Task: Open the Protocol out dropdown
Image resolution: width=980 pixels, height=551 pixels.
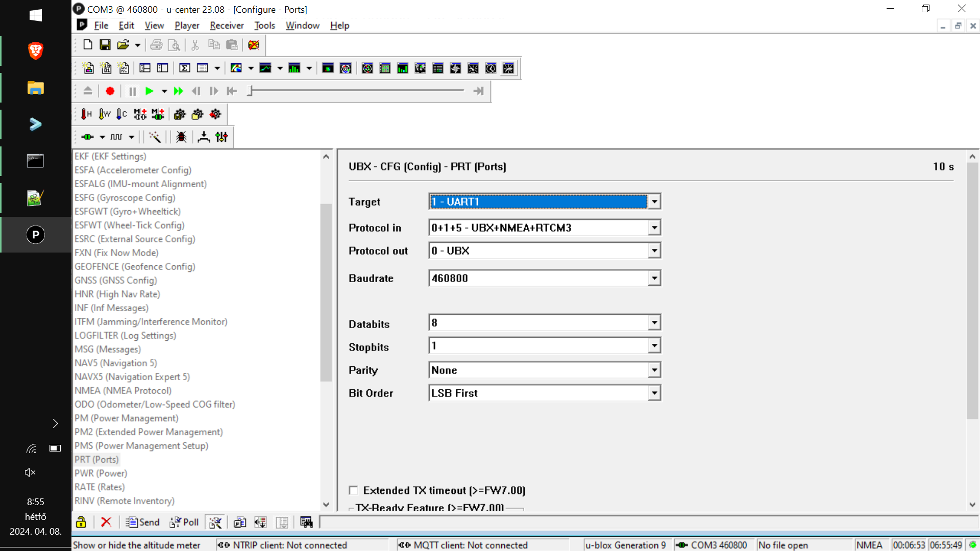Action: [x=654, y=251]
